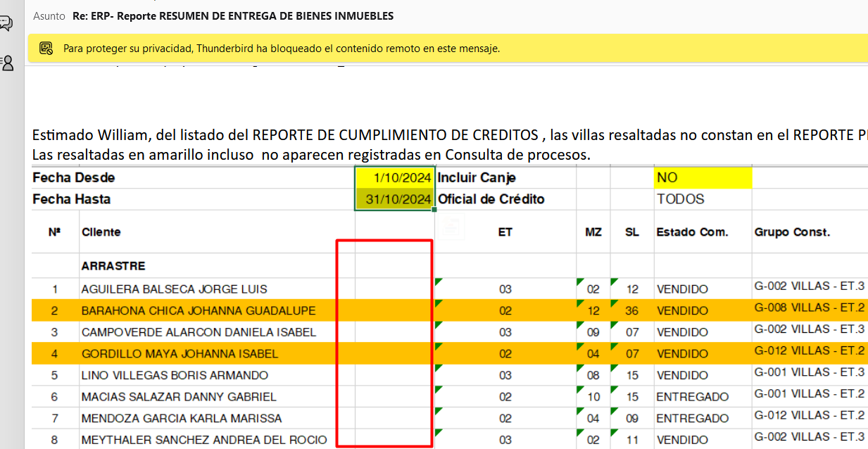Click the Cliente column header
868x449 pixels.
[x=101, y=232]
